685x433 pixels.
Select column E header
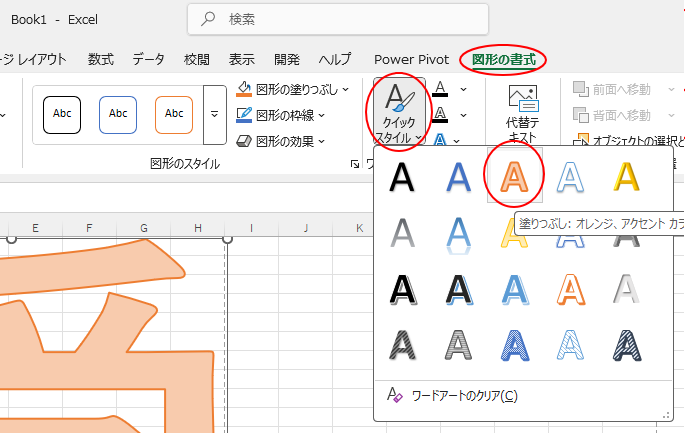[x=35, y=228]
